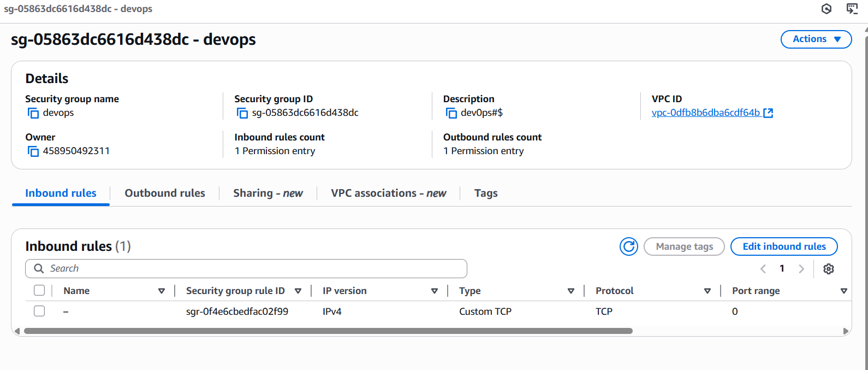The image size is (868, 370).
Task: Open the Sharing - new tab
Action: (268, 193)
